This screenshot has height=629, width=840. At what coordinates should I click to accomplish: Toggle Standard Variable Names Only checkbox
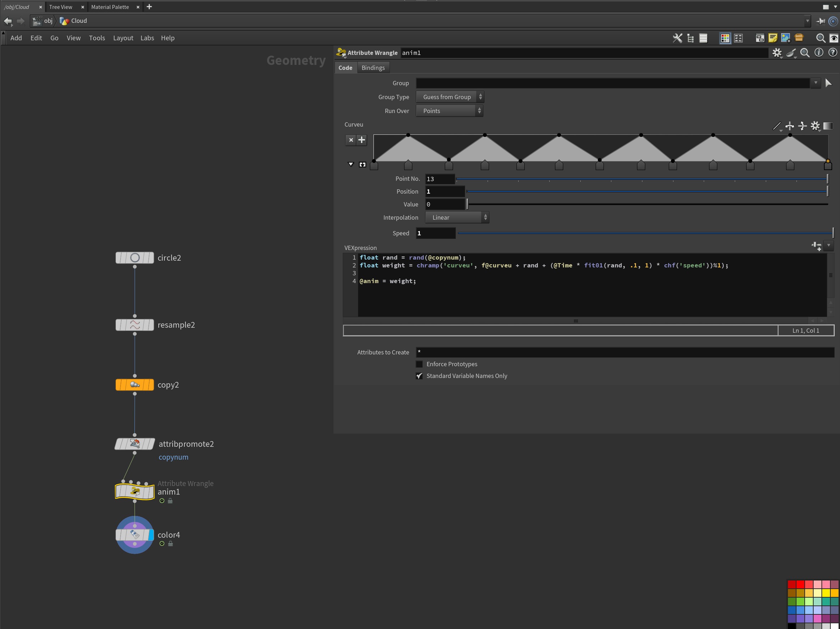click(419, 376)
